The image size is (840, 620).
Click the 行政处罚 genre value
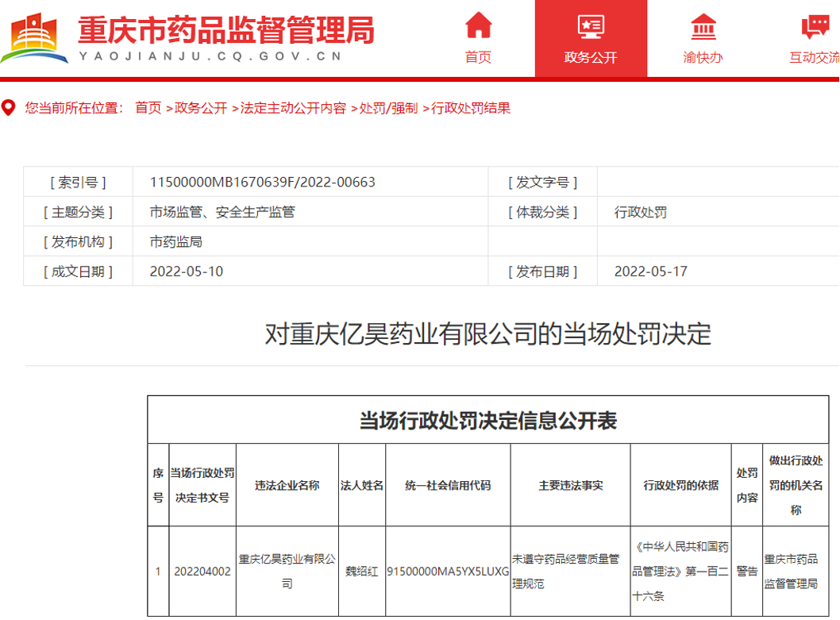(x=640, y=212)
